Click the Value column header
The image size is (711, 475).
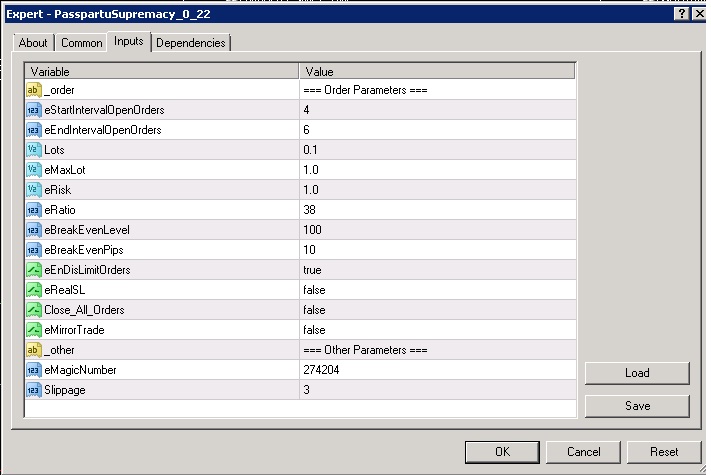(437, 72)
